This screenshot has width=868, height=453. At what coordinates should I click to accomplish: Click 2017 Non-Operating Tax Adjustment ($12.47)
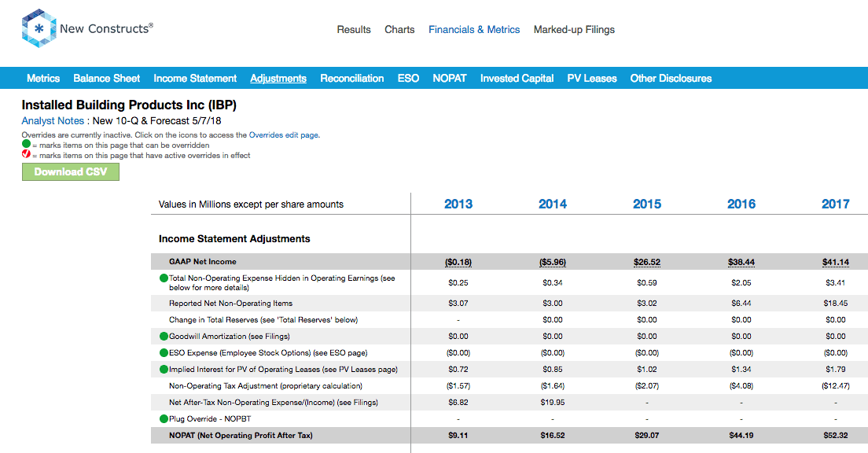[x=835, y=385]
